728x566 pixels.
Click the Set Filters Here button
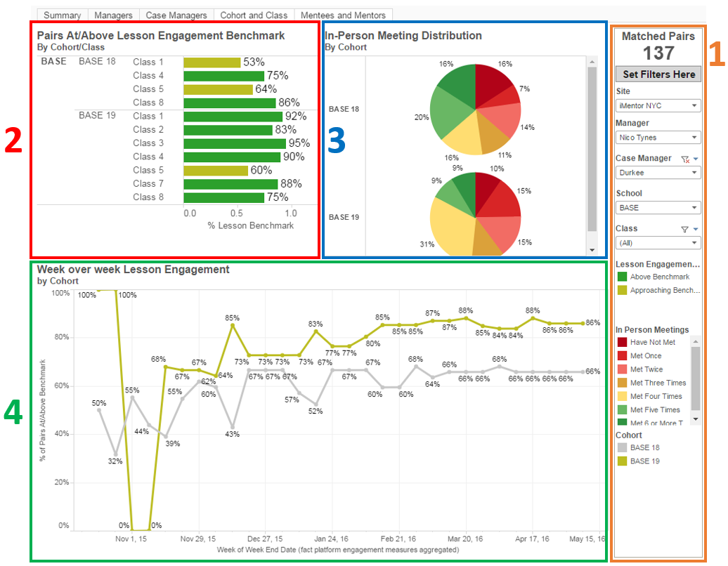[658, 74]
